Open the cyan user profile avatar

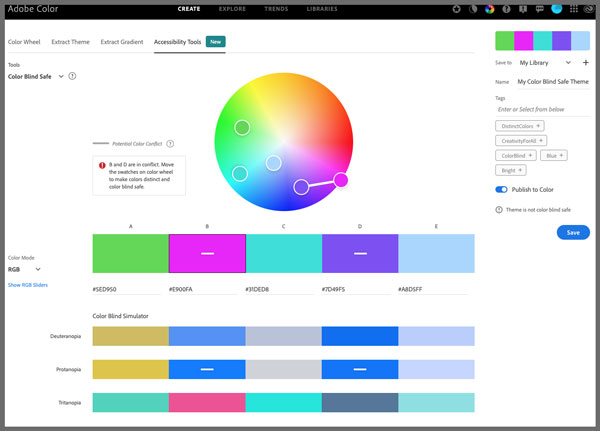pyautogui.click(x=556, y=8)
